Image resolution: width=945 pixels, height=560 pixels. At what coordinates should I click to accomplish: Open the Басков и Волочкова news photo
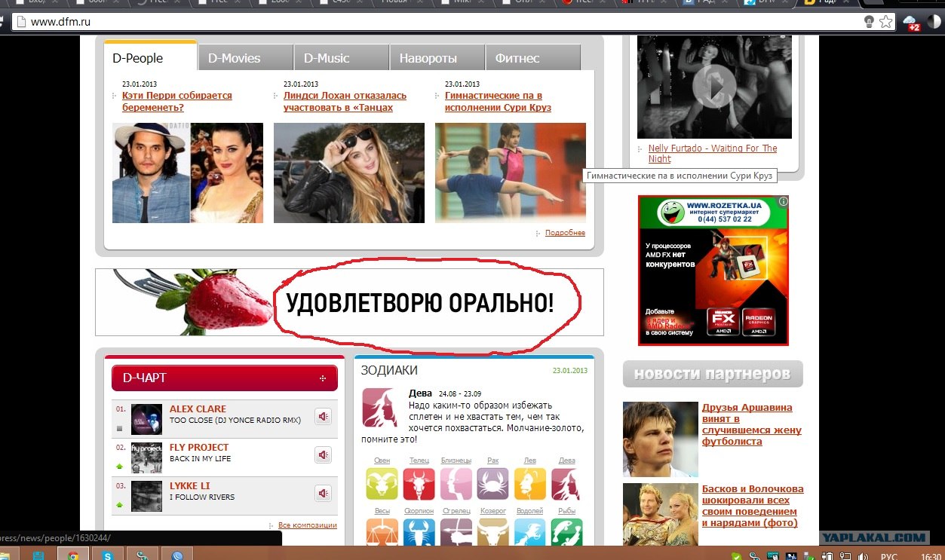[661, 514]
